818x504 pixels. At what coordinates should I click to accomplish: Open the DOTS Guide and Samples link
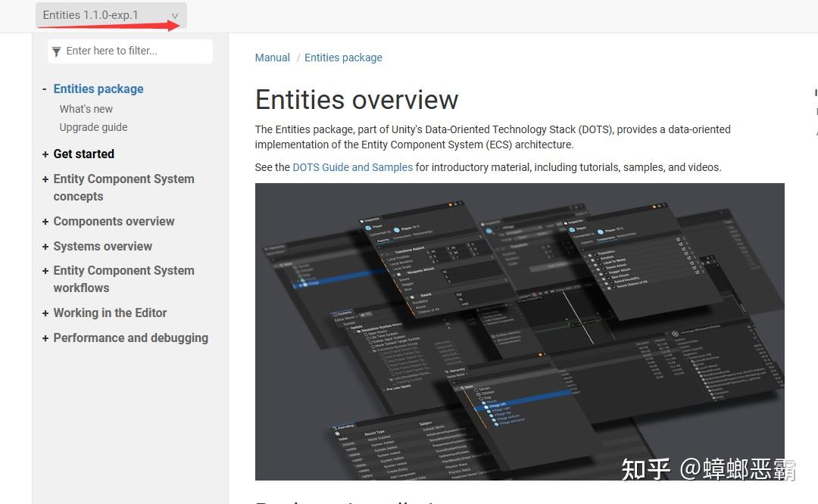click(352, 167)
